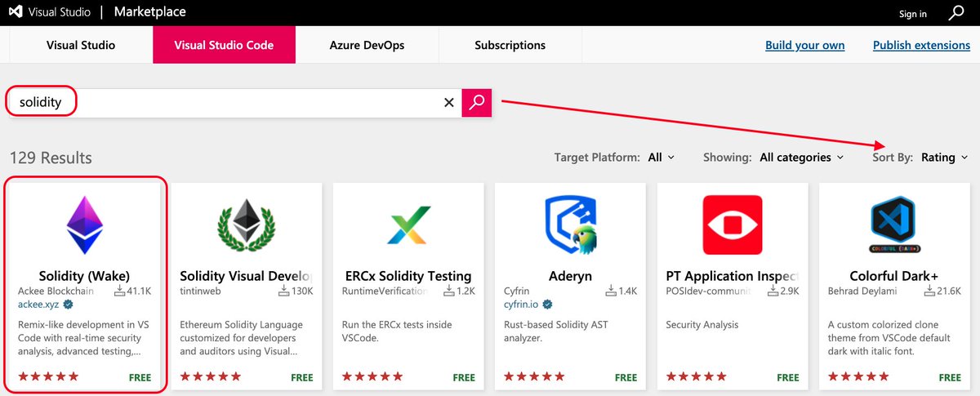The image size is (980, 396).
Task: Open the PT Application Inspector title
Action: (x=732, y=276)
